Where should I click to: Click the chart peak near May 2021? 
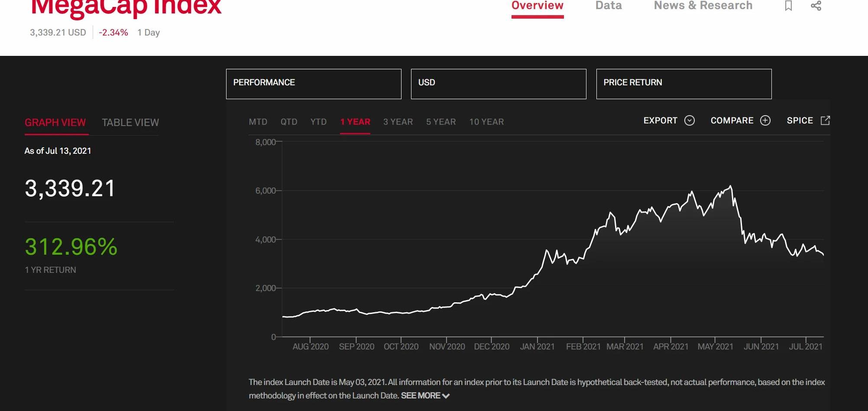pos(731,186)
